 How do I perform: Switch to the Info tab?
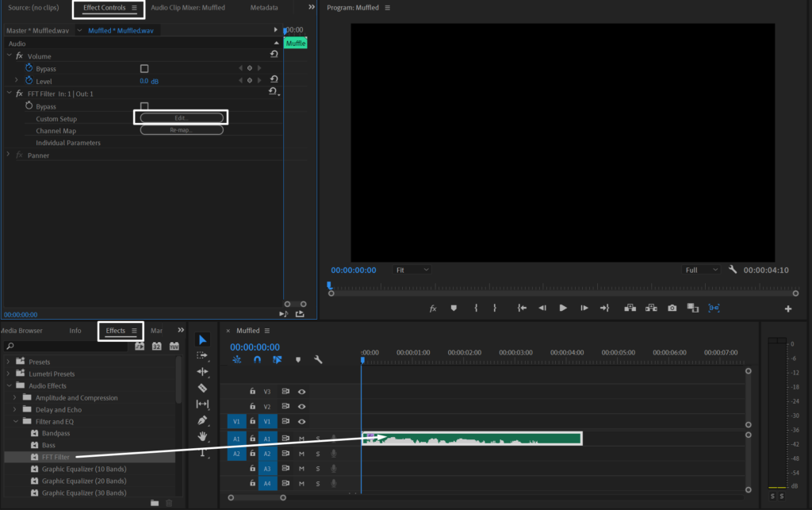click(x=75, y=330)
